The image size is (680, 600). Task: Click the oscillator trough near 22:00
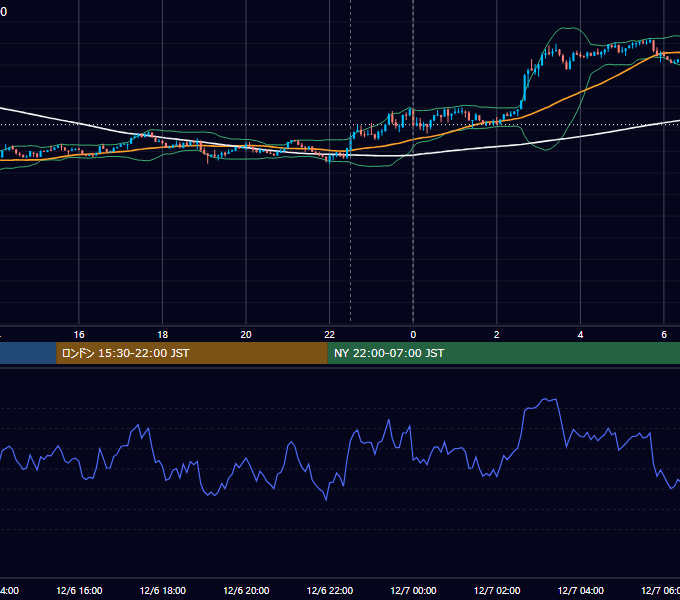(x=326, y=500)
